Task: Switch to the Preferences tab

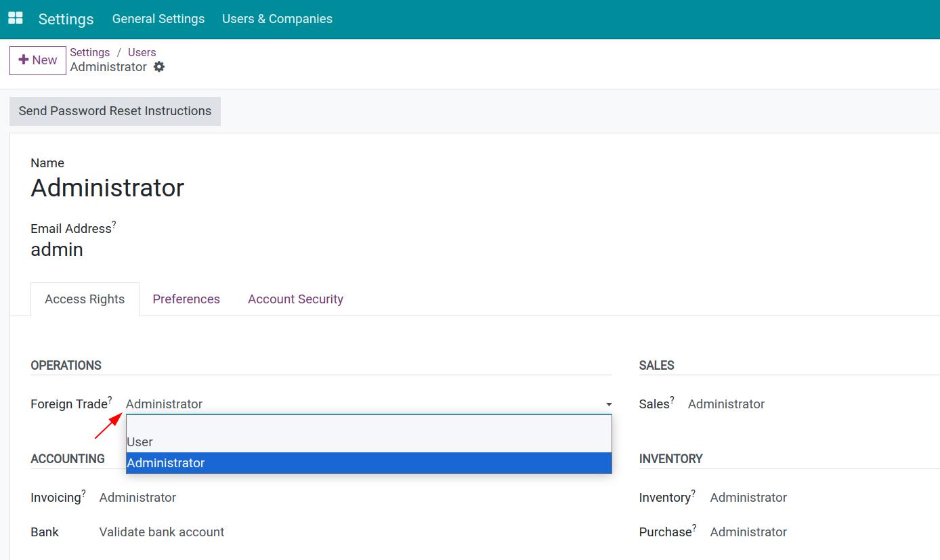Action: point(186,299)
